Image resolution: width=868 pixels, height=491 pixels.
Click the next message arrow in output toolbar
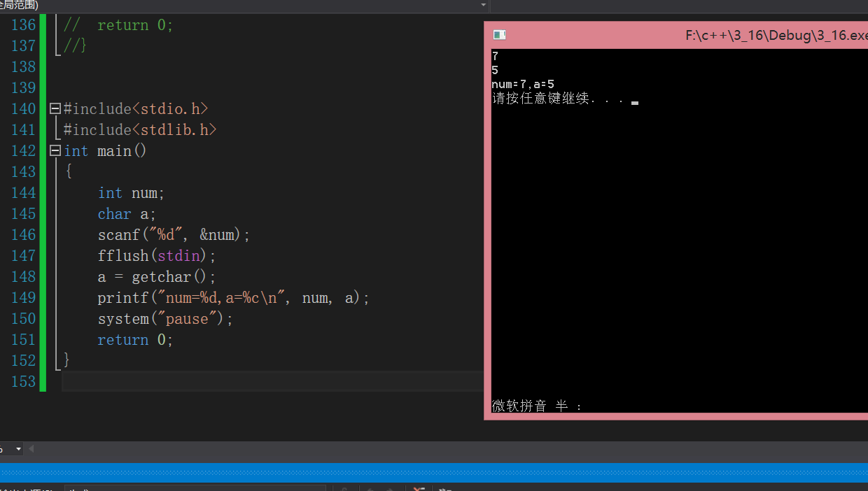click(389, 488)
